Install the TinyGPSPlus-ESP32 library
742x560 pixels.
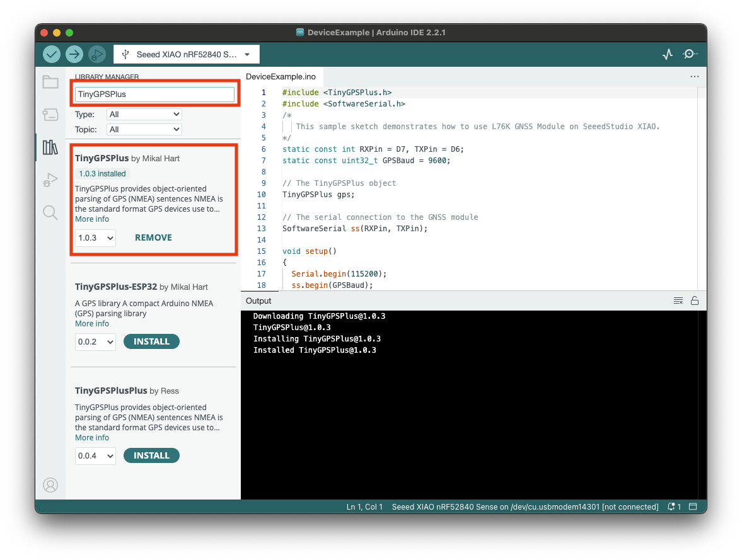151,341
